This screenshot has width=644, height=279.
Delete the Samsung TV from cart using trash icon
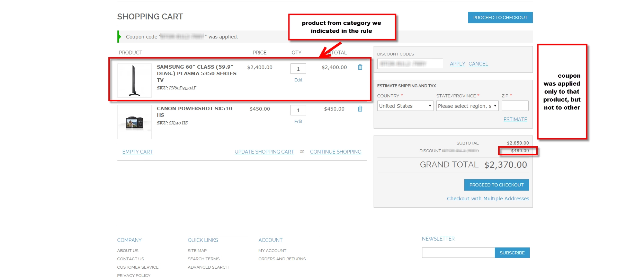tap(360, 67)
